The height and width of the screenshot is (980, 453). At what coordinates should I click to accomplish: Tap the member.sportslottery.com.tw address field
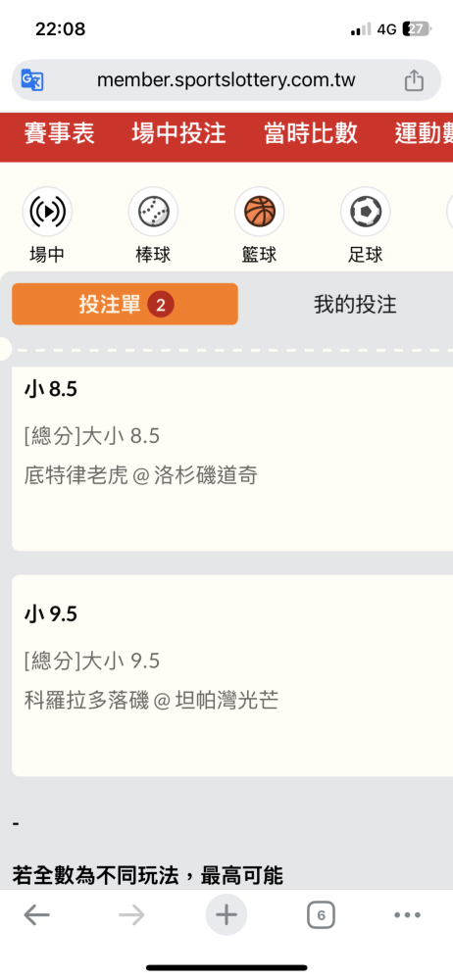point(226,80)
